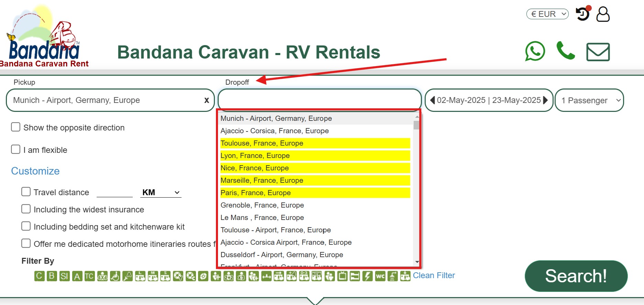
Task: Filter by electricity lightning icon
Action: (x=368, y=276)
